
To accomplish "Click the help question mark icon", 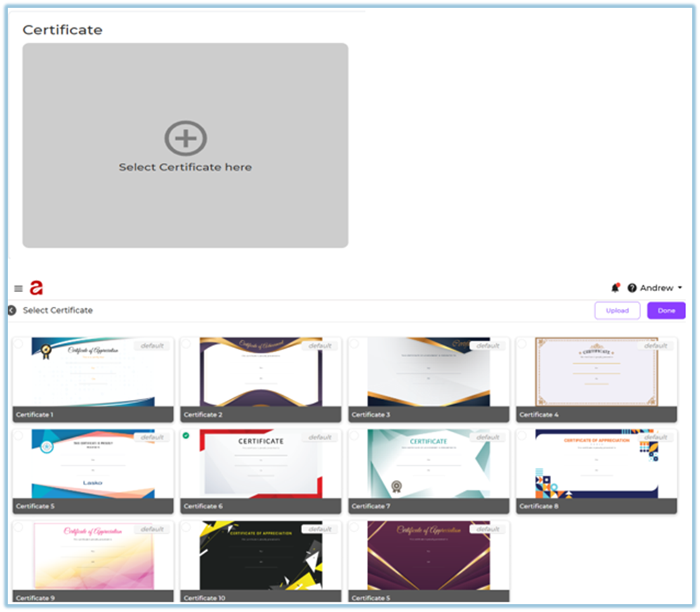I will pyautogui.click(x=632, y=288).
